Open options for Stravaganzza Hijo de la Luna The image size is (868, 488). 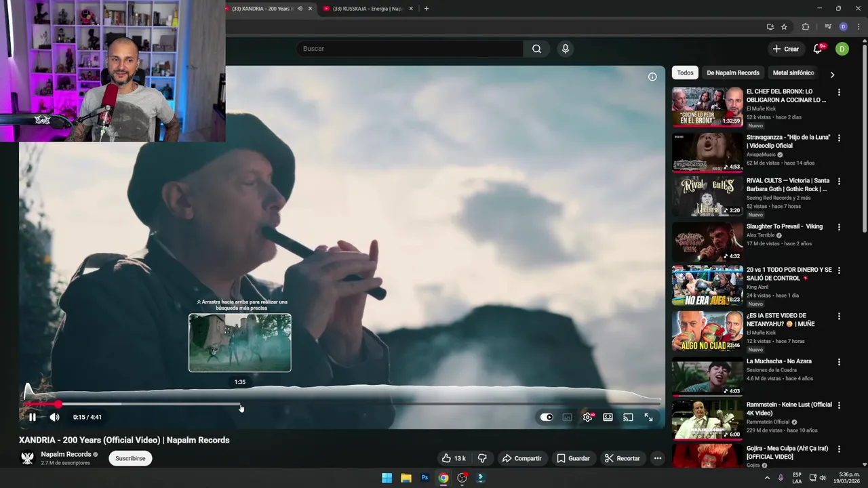pyautogui.click(x=839, y=138)
